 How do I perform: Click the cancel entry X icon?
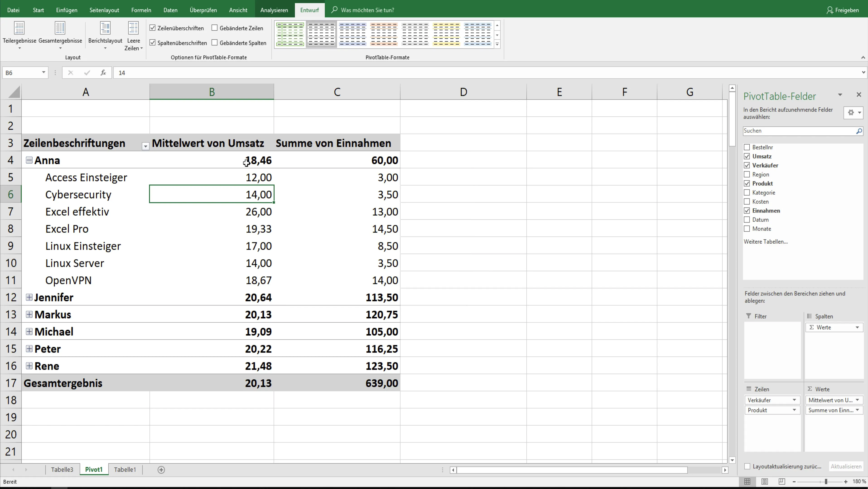70,73
